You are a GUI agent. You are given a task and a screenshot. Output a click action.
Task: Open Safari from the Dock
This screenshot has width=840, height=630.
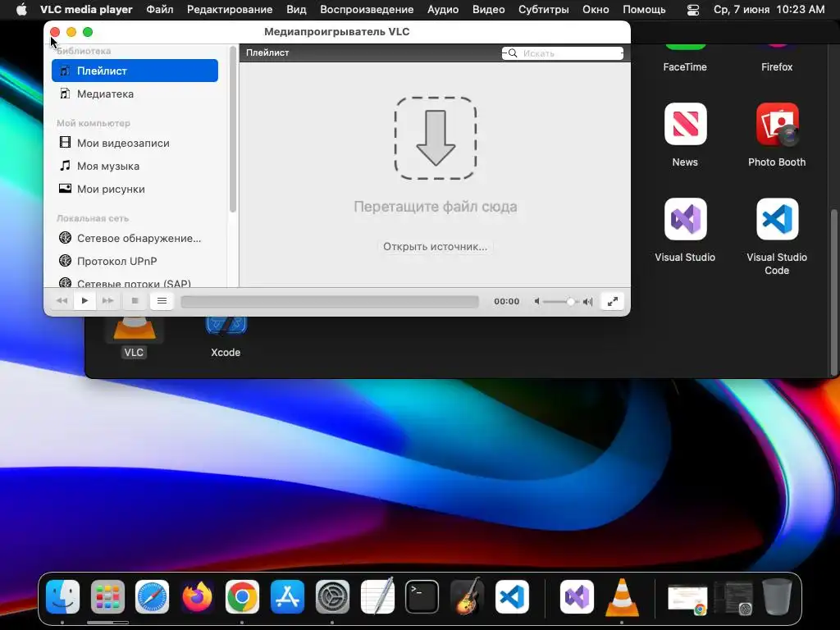point(152,597)
